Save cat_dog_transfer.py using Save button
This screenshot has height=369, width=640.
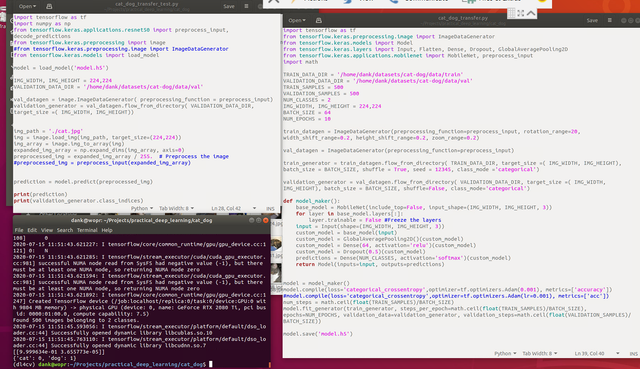tap(592, 20)
